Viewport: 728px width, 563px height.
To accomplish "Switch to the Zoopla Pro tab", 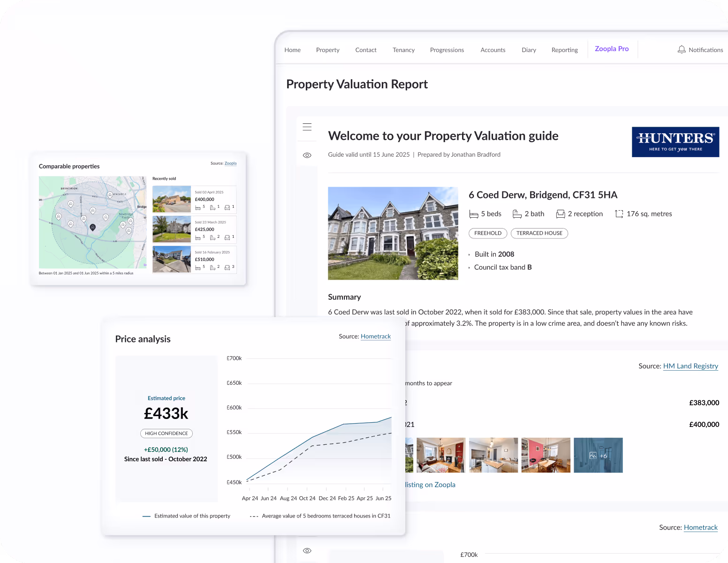I will (612, 49).
